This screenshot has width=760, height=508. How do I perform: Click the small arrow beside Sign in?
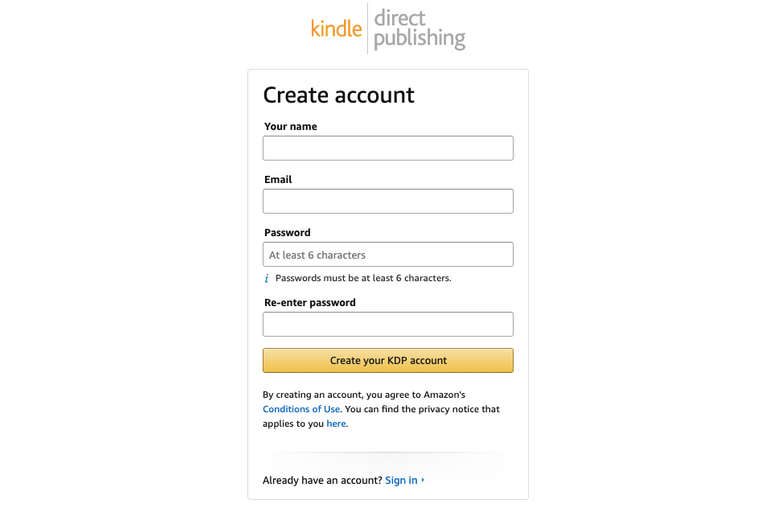coord(423,480)
